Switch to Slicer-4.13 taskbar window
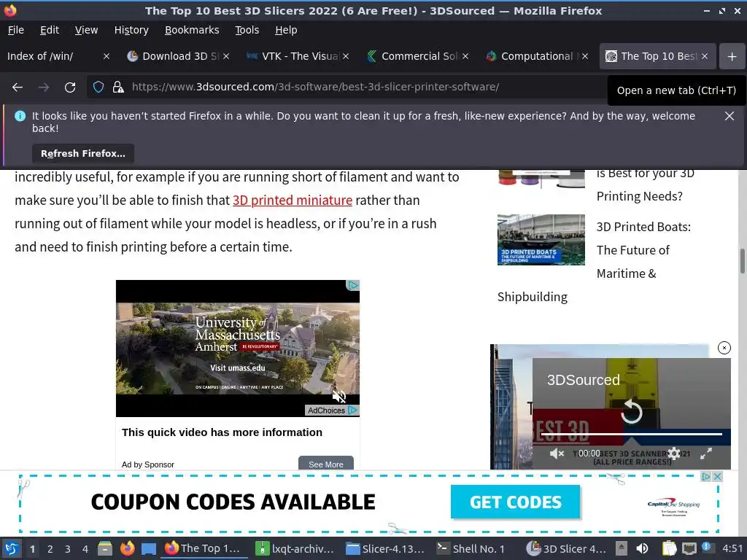The width and height of the screenshot is (747, 560). 385,549
